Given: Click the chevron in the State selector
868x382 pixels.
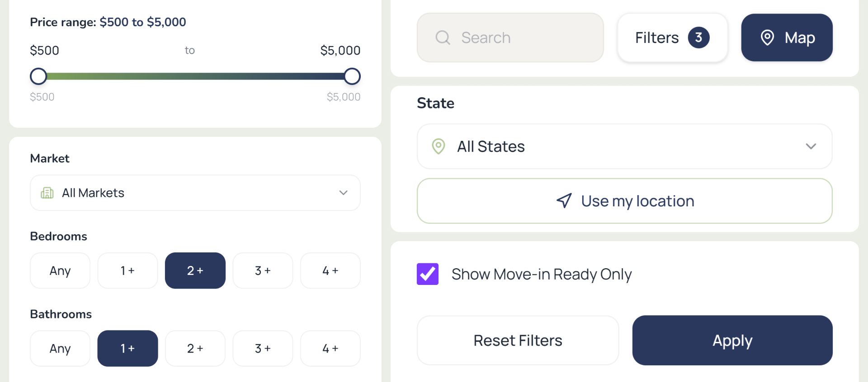Looking at the screenshot, I should click(811, 146).
